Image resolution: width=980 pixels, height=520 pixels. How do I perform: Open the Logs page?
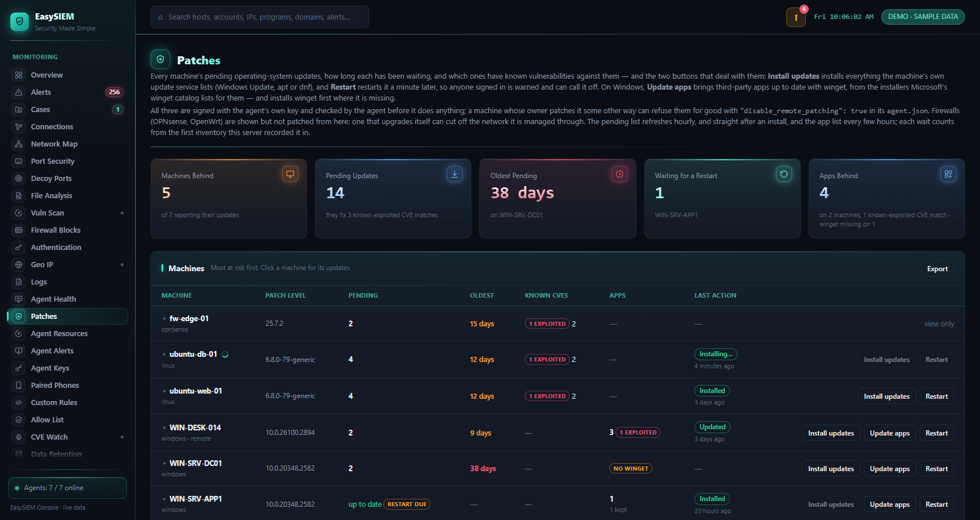point(68,282)
